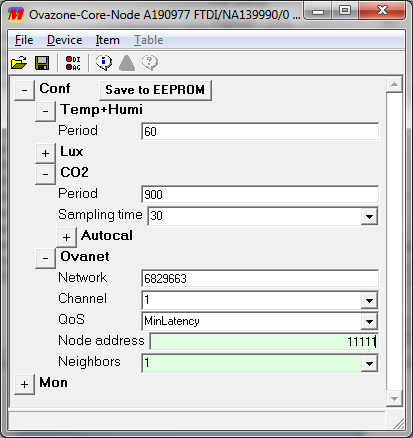Click the Temp+Humi label
The height and width of the screenshot is (438, 413).
(x=101, y=109)
